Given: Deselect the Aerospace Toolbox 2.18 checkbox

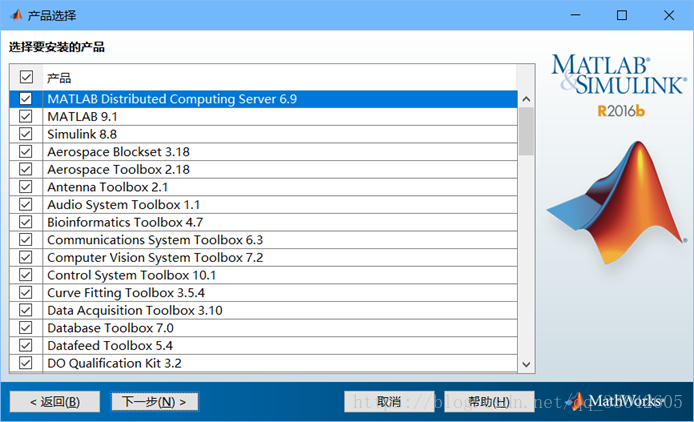Looking at the screenshot, I should point(26,170).
